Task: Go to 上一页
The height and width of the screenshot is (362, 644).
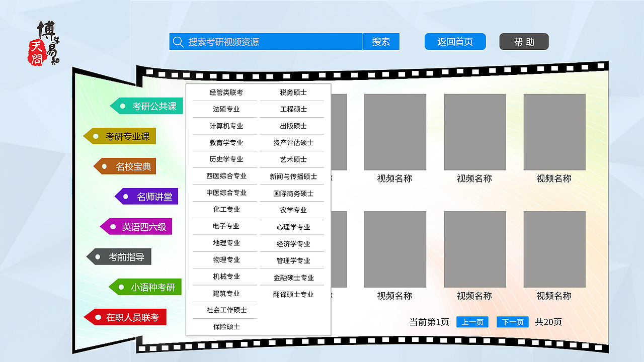Action: pos(472,322)
